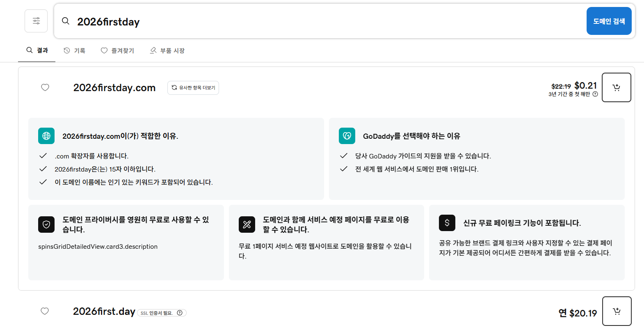
Task: Click the crossed-out $22.19 price
Action: point(561,86)
